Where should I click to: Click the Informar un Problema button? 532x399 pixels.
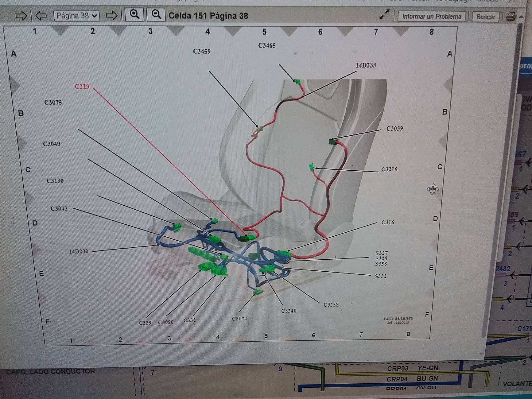pos(432,17)
